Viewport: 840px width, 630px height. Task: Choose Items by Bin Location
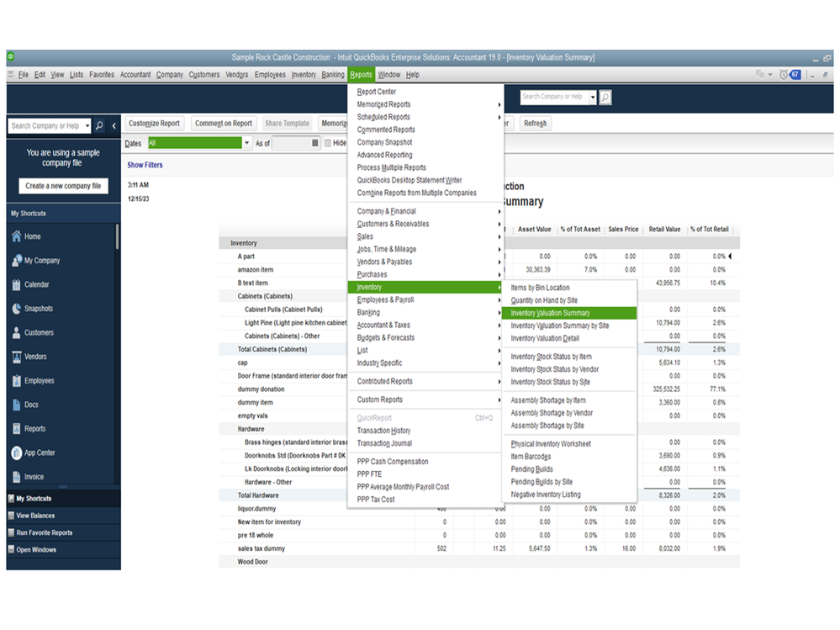coord(569,288)
